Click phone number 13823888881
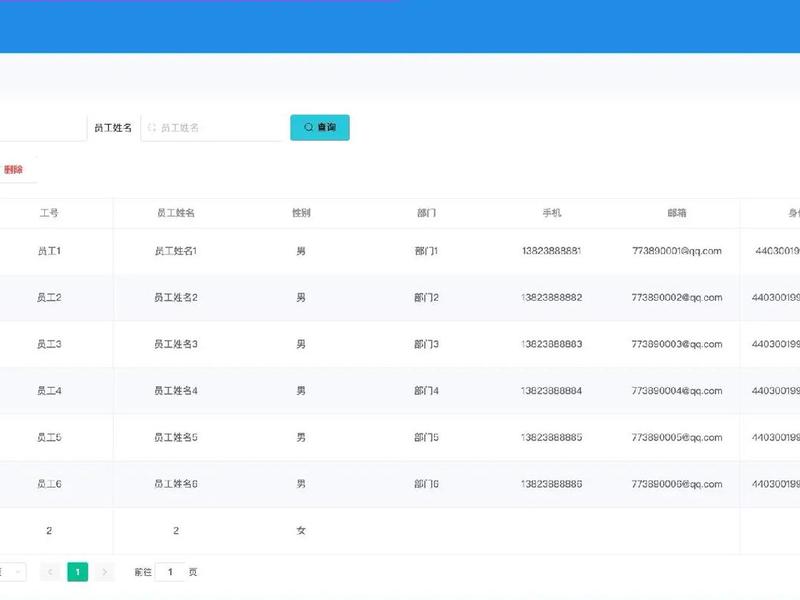 (x=552, y=251)
